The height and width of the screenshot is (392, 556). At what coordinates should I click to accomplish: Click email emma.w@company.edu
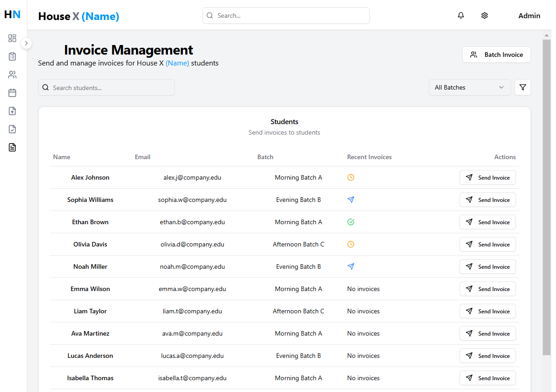click(192, 289)
